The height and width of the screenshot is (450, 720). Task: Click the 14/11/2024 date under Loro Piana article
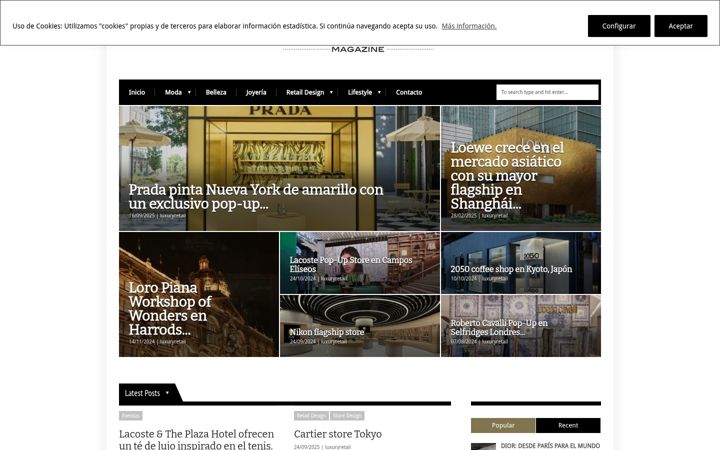(x=142, y=342)
